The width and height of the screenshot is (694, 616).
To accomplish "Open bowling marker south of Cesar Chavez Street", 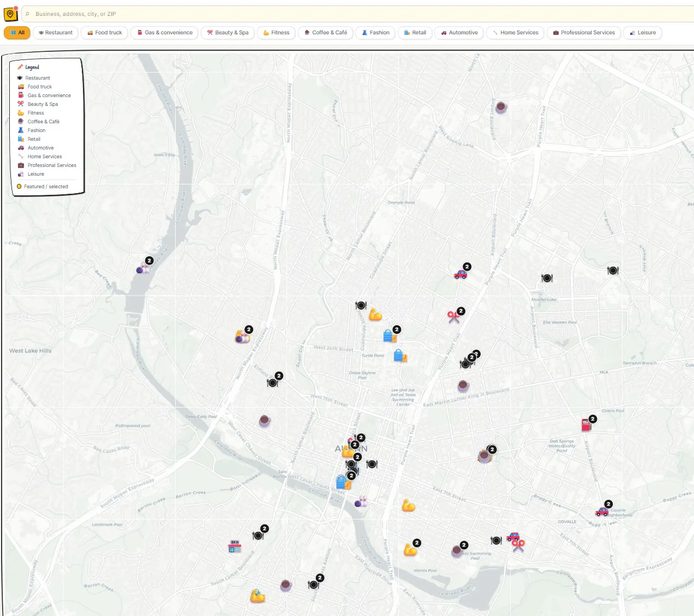I will tap(361, 503).
